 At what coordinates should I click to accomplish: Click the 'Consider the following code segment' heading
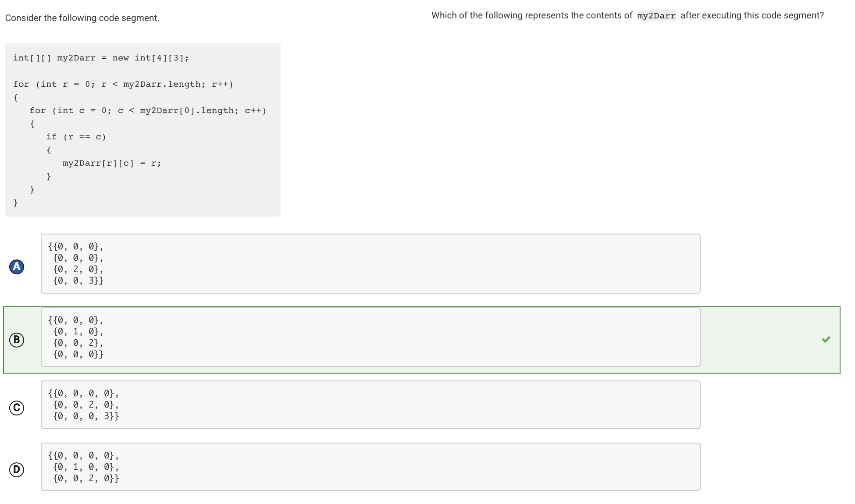(x=82, y=18)
